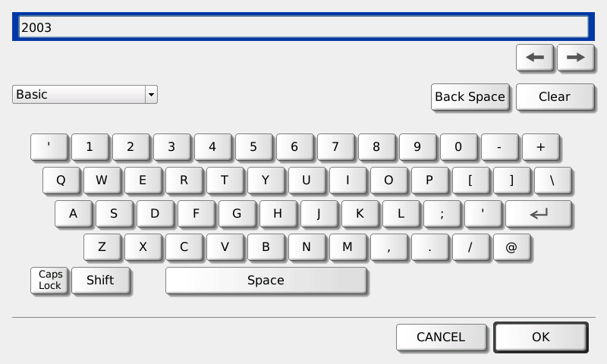The height and width of the screenshot is (364, 607).
Task: Click the text field showing 2003
Action: 302,27
